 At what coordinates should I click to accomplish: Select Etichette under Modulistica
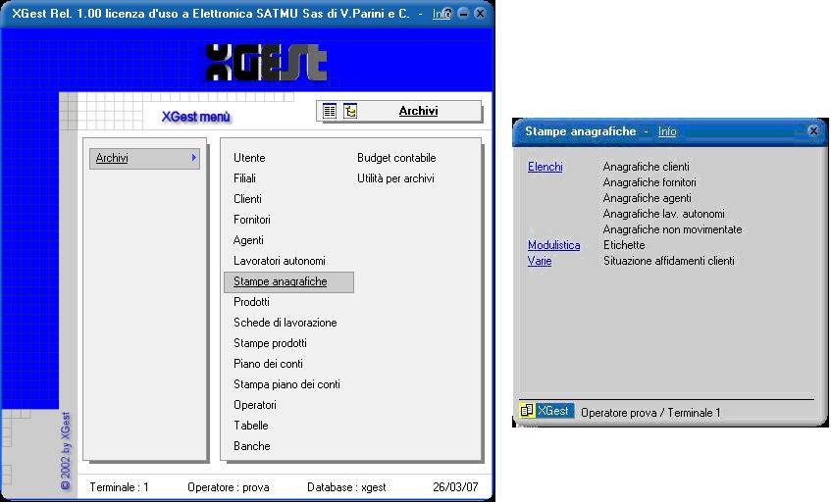(624, 245)
